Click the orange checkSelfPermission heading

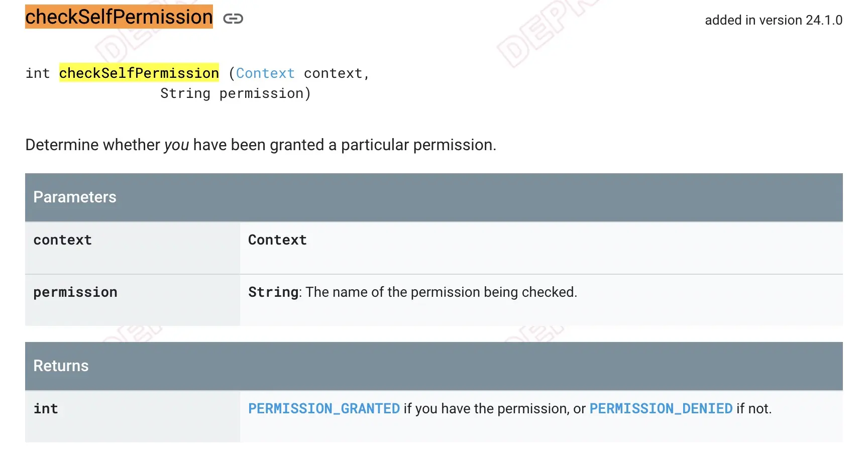click(x=119, y=17)
